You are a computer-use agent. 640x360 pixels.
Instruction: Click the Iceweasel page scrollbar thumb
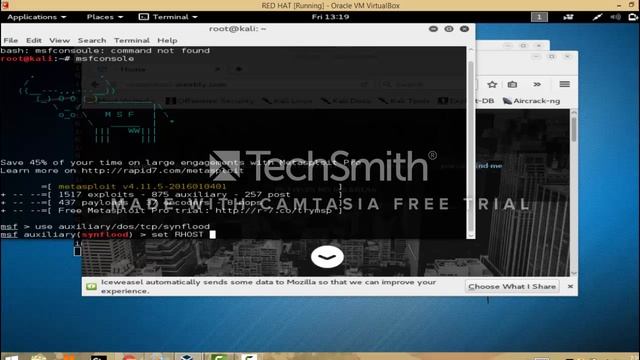point(574,129)
